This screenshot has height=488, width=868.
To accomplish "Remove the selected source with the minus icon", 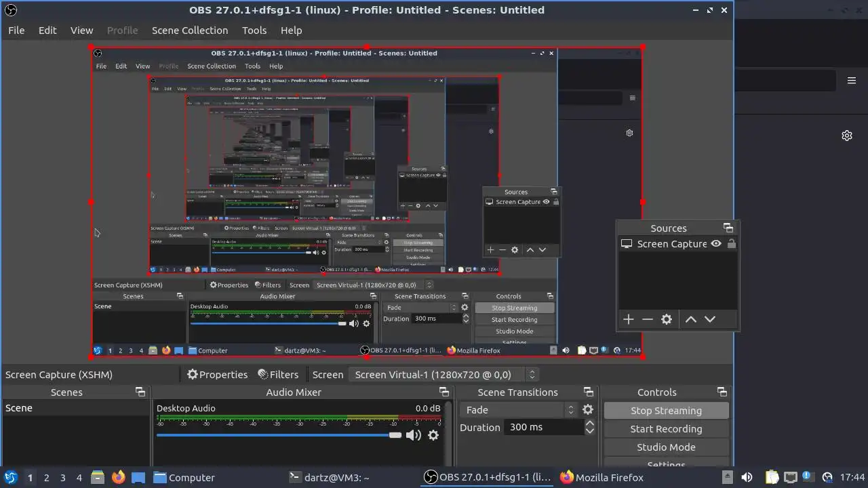I will tap(648, 319).
